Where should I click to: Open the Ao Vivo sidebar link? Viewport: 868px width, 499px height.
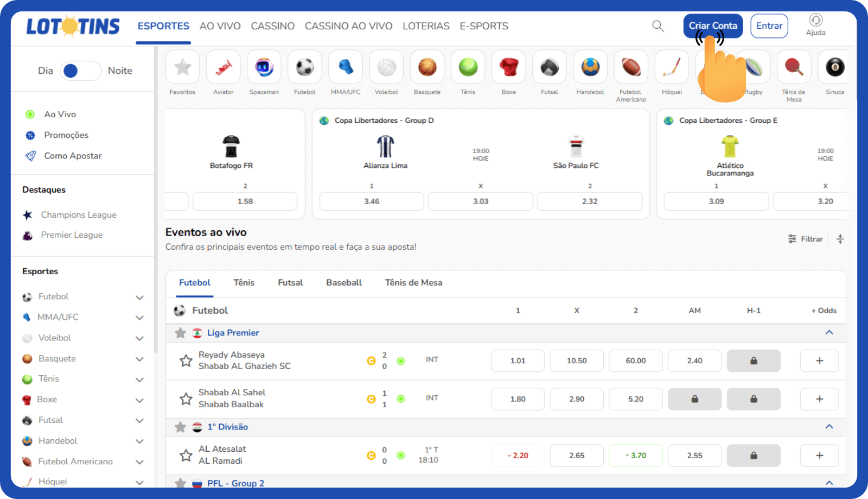(60, 115)
